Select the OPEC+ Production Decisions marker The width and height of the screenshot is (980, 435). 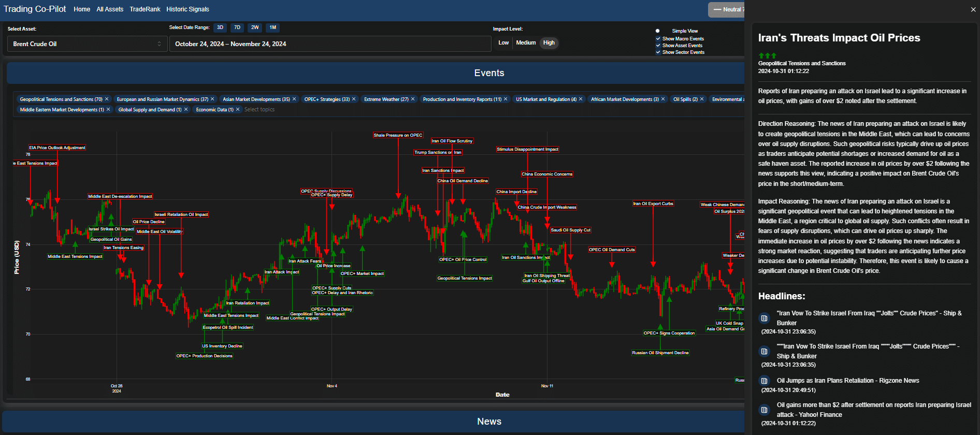(x=205, y=356)
